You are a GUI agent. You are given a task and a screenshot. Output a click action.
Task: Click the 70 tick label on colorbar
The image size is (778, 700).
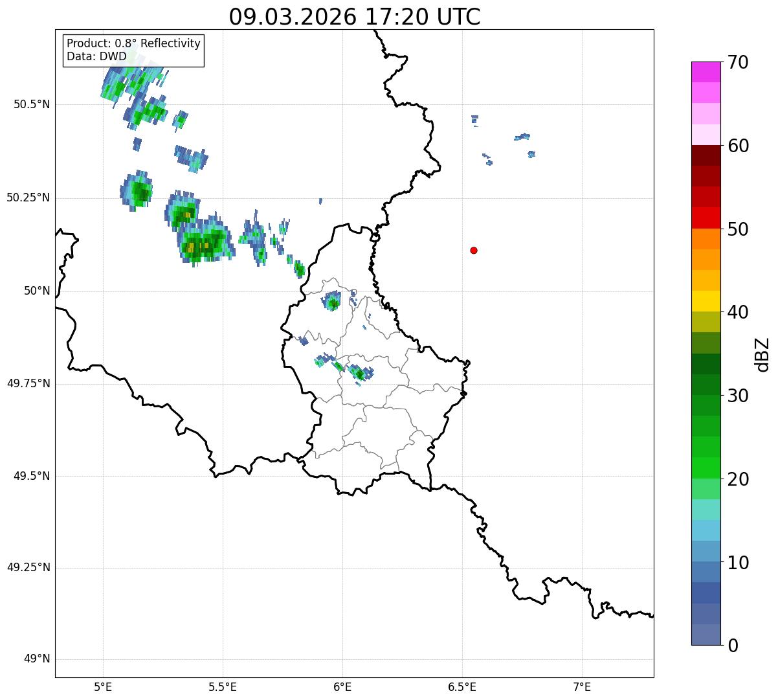738,62
